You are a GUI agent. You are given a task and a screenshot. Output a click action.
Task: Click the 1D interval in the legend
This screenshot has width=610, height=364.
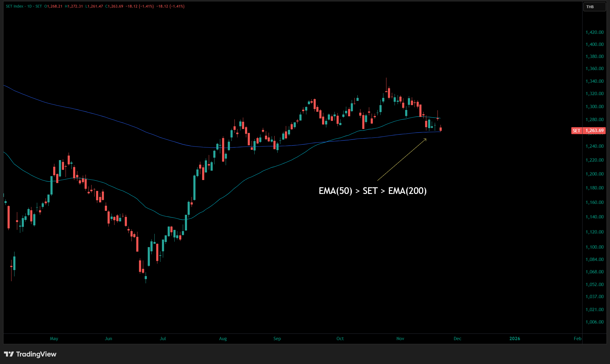coord(30,6)
